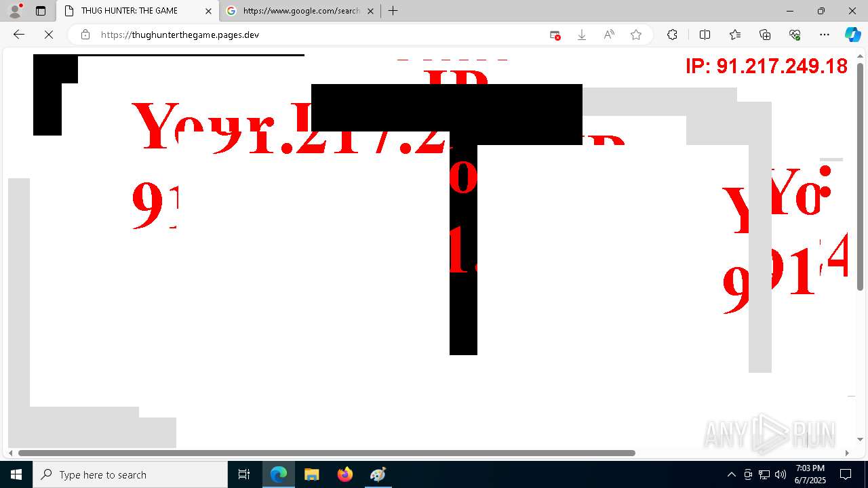The image size is (868, 488).
Task: Activate Read Aloud icon
Action: pos(609,35)
